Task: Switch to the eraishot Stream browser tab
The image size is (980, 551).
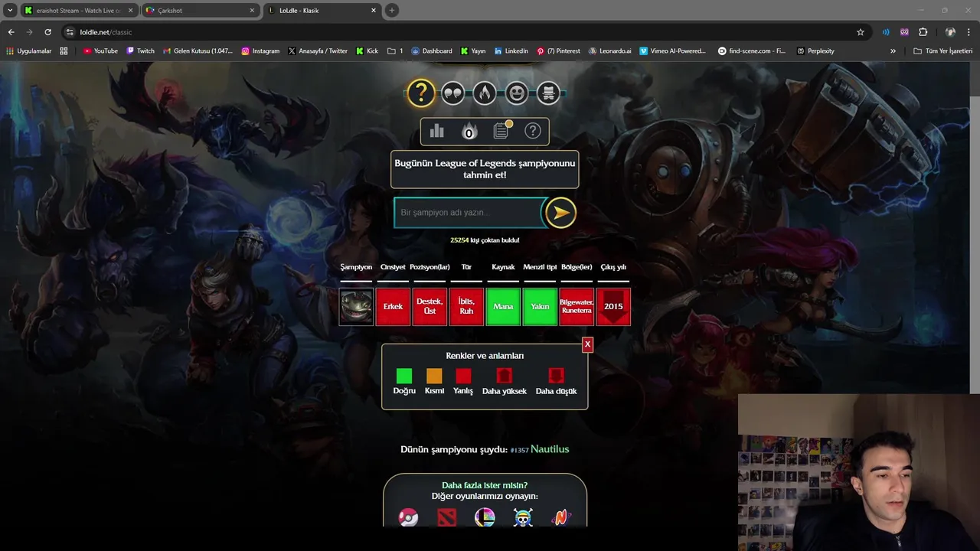Action: [79, 11]
